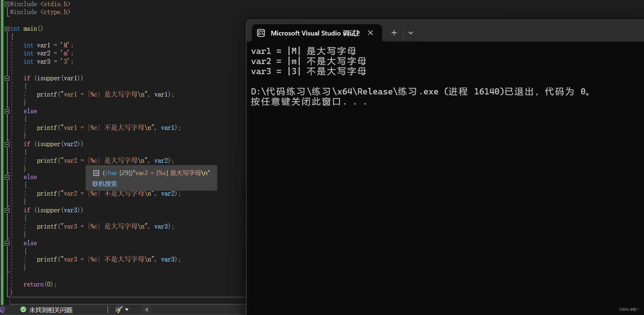Collapse the if (isupper(var1)) block
The width and height of the screenshot is (644, 315).
tap(7, 78)
